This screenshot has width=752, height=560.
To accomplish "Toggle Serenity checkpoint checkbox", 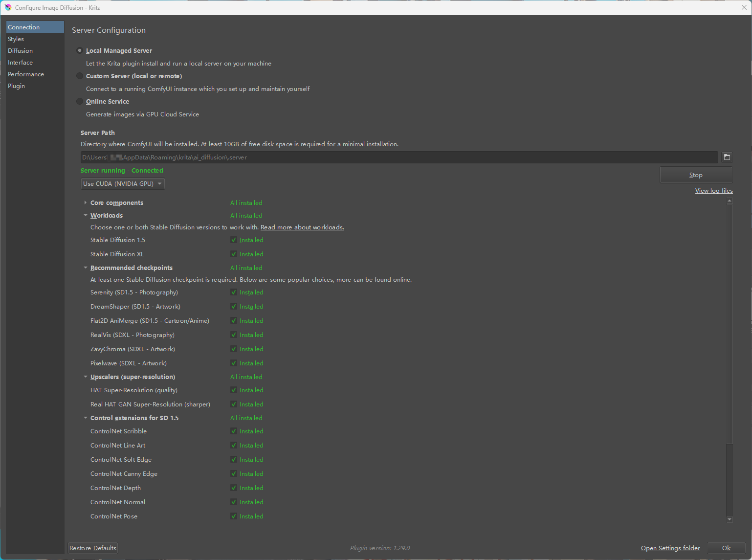I will (234, 292).
